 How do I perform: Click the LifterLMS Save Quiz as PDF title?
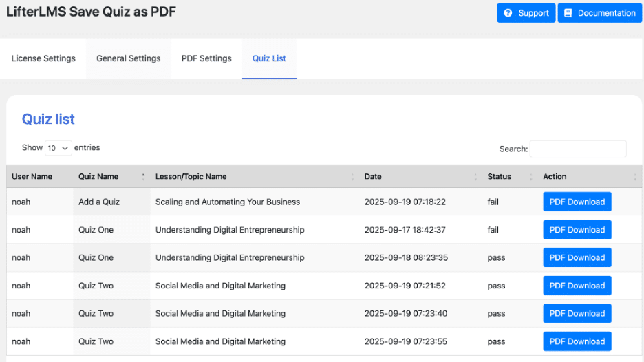tap(91, 12)
